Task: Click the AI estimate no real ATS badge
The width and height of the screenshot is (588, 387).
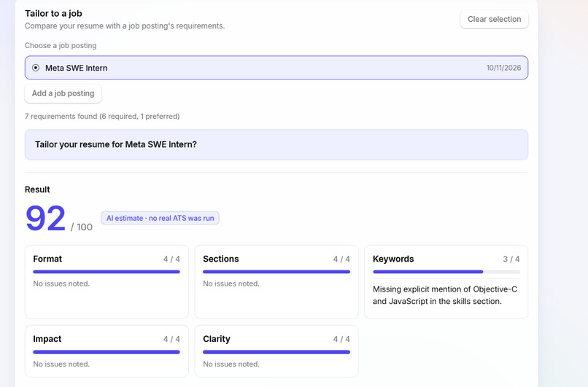Action: (x=160, y=218)
